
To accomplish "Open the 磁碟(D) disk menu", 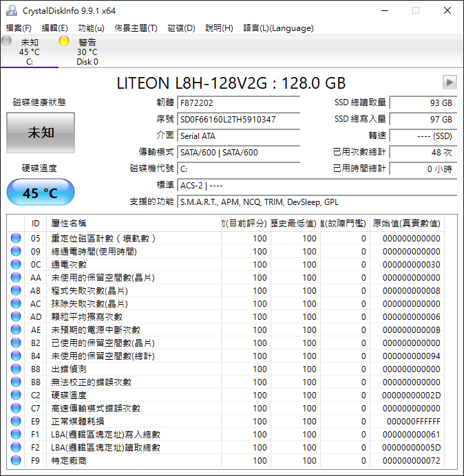I will pyautogui.click(x=182, y=28).
